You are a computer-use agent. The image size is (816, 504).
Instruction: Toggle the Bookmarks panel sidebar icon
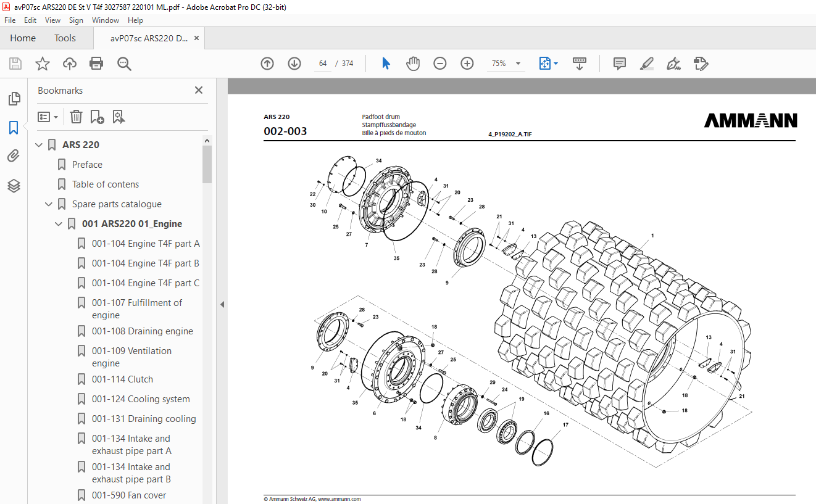pos(14,128)
